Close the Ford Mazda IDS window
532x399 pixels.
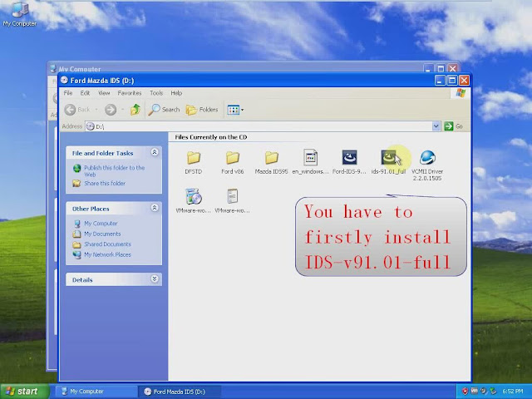[464, 81]
